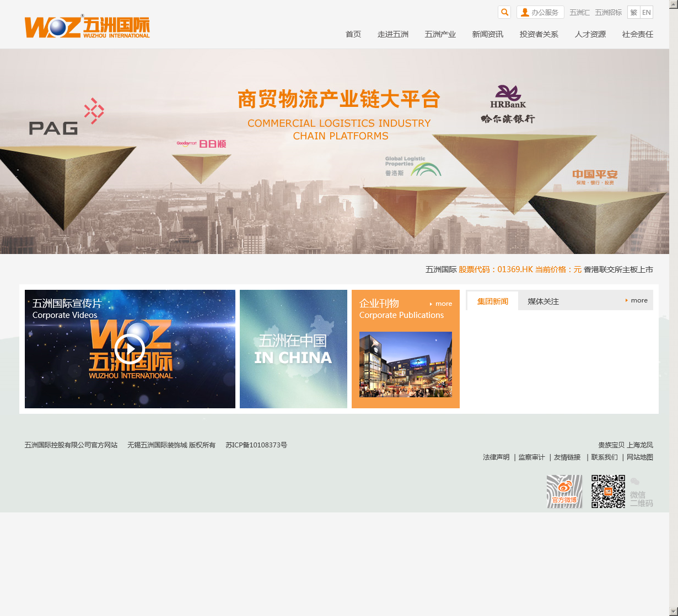The image size is (678, 616).
Task: Open the 上海龙凤 footer link
Action: (640, 445)
